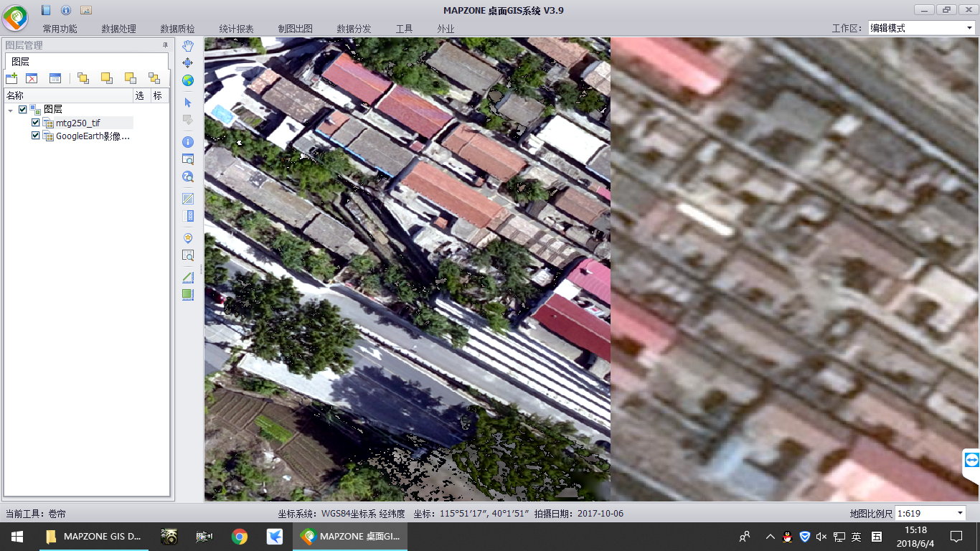Select the measure distance ruler tool
The width and height of the screenshot is (980, 551).
188,277
